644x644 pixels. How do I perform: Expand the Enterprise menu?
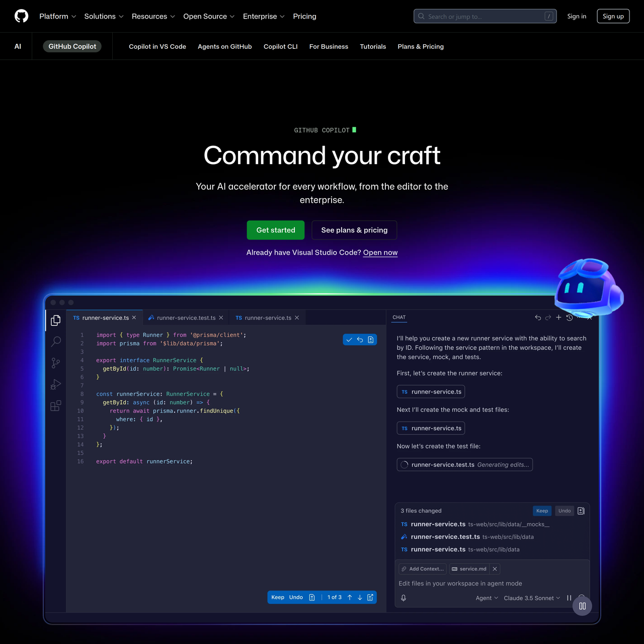pyautogui.click(x=264, y=16)
